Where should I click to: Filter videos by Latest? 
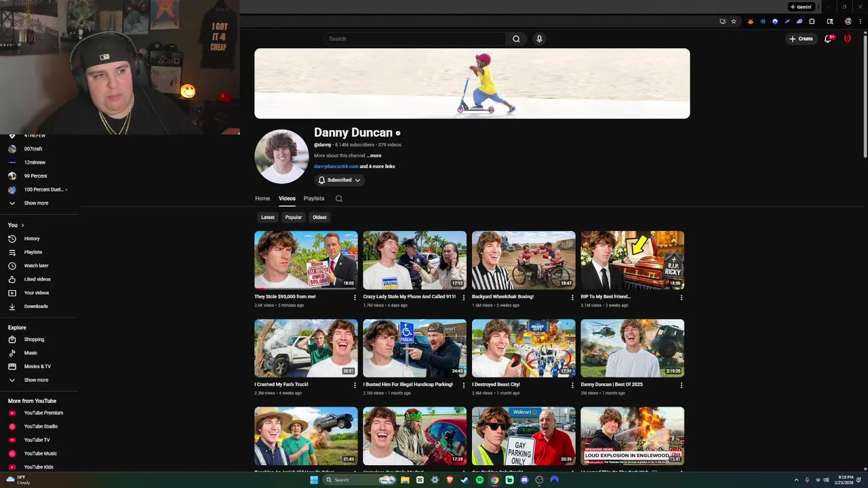(x=268, y=218)
